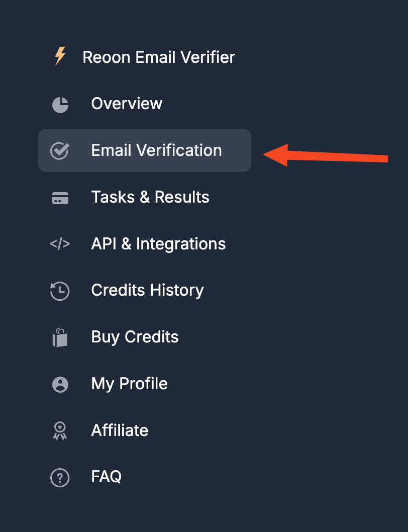Click the FAQ question mark icon
The image size is (408, 532).
pos(60,478)
